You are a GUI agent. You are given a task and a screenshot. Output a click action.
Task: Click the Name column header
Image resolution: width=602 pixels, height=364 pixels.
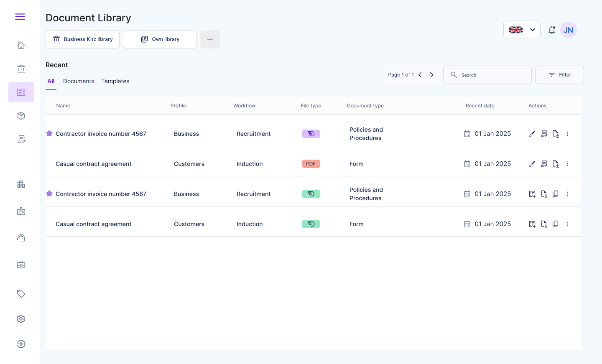tap(63, 106)
